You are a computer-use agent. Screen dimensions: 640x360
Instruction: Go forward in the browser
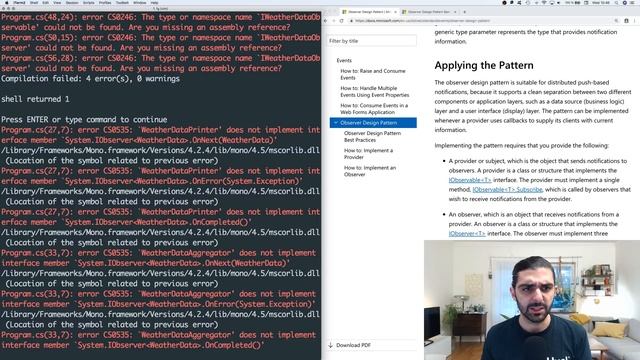[x=333, y=21]
